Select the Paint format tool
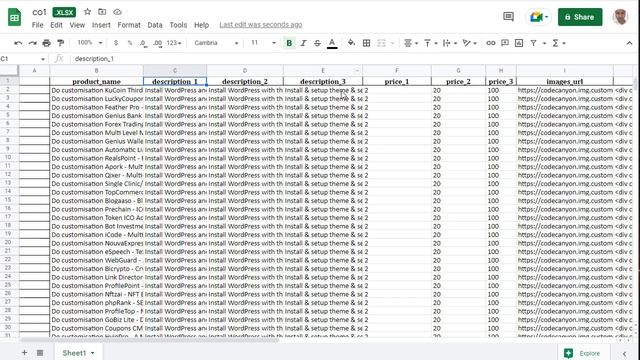640x360 pixels. click(x=61, y=43)
